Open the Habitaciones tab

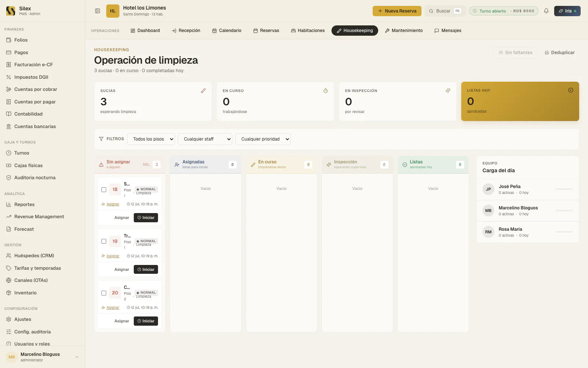tap(308, 31)
